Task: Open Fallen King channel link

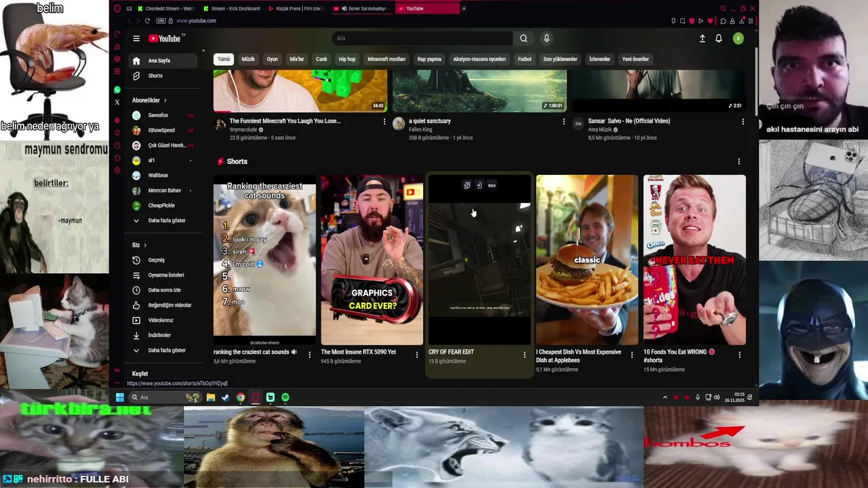Action: tap(420, 129)
